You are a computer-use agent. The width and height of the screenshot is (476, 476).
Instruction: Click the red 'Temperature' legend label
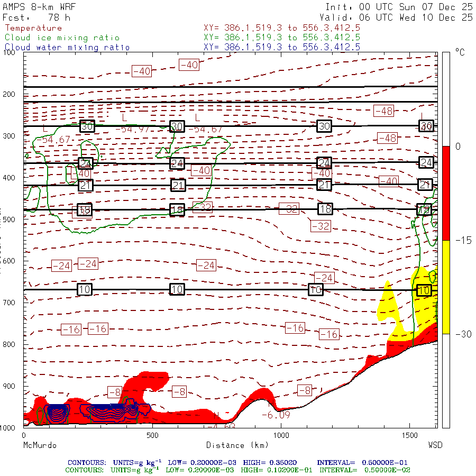tap(33, 28)
